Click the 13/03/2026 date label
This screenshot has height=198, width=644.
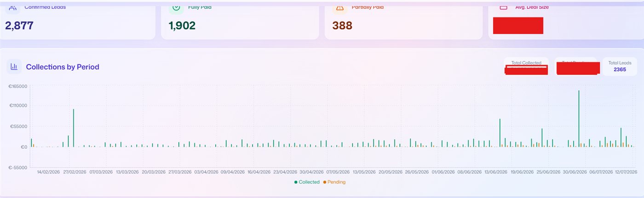(x=127, y=172)
